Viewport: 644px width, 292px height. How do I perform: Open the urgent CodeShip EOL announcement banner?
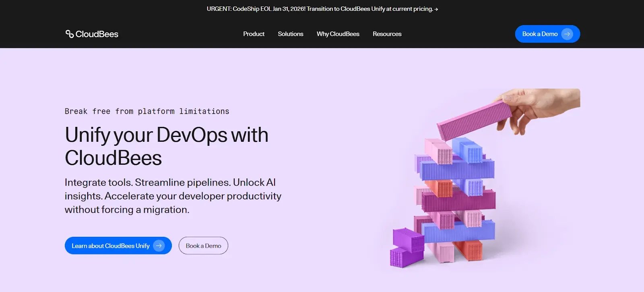pyautogui.click(x=322, y=9)
